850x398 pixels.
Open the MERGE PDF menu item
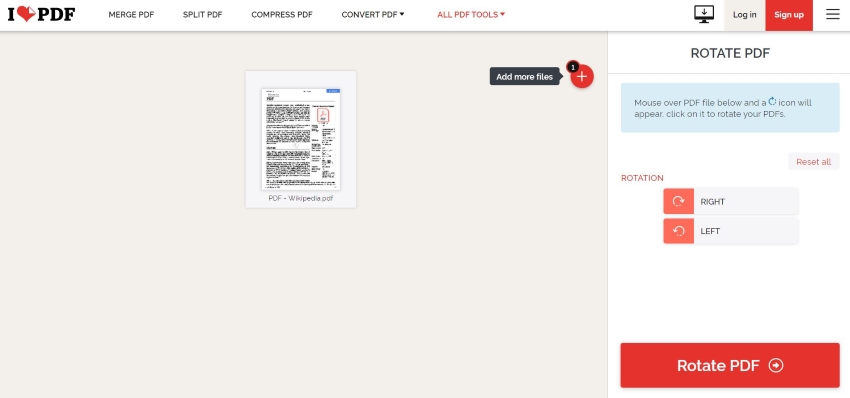click(x=131, y=15)
